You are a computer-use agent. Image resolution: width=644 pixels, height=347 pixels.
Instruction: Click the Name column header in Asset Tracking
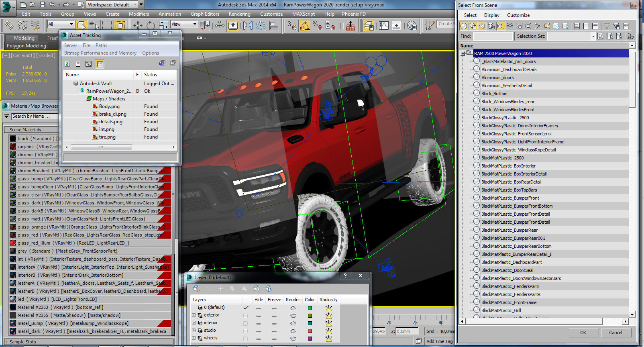(98, 75)
